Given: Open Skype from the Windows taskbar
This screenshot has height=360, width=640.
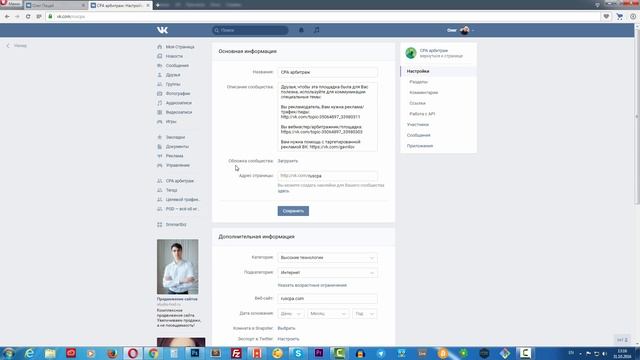Looking at the screenshot, I should [x=298, y=353].
